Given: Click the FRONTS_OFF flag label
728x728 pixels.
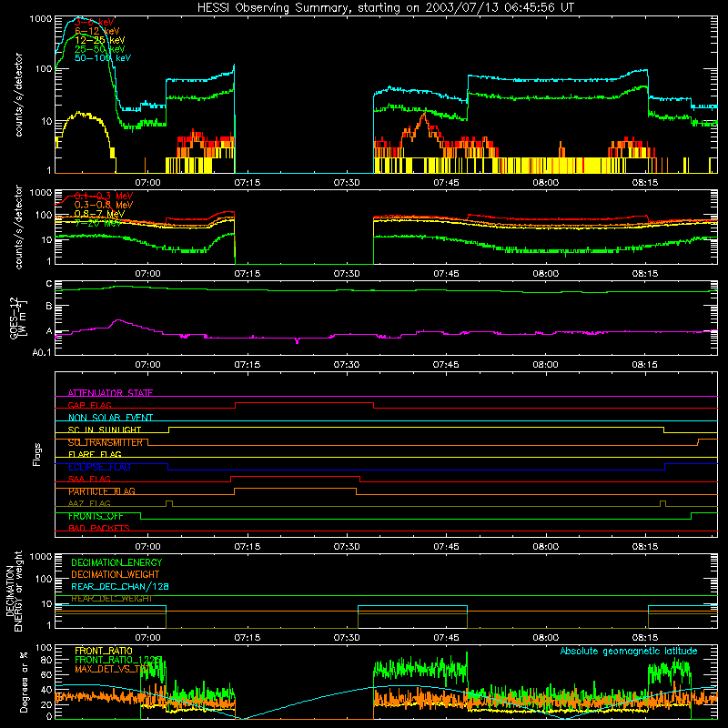Looking at the screenshot, I should 96,516.
